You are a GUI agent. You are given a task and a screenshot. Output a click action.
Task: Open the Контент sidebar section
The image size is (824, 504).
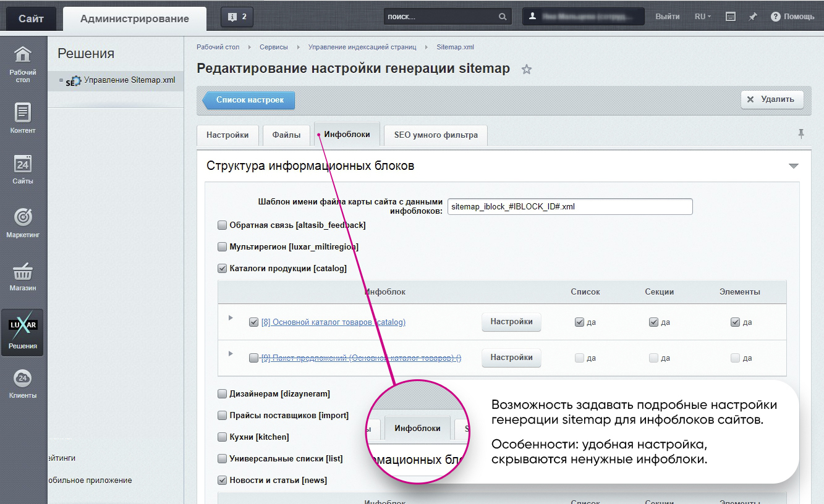(23, 118)
